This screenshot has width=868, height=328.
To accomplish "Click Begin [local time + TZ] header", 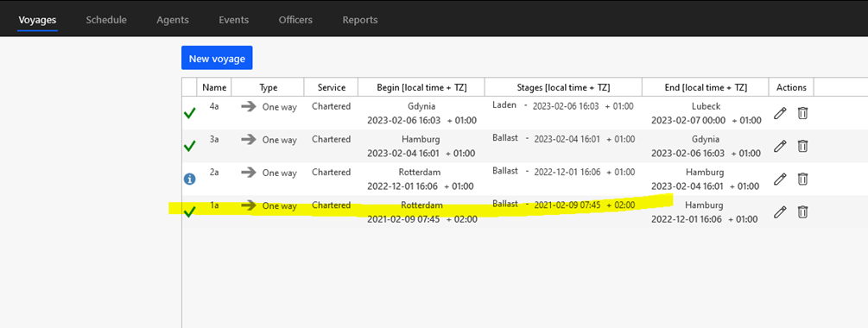I will click(421, 87).
